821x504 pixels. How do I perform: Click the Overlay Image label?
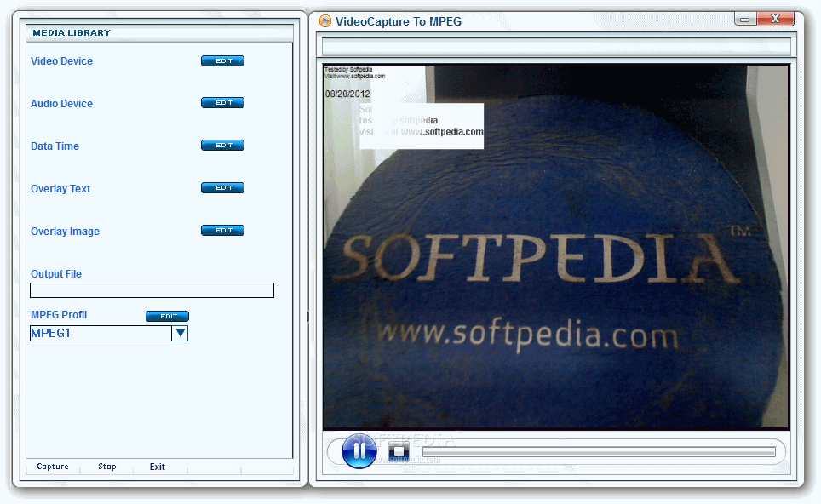click(65, 232)
